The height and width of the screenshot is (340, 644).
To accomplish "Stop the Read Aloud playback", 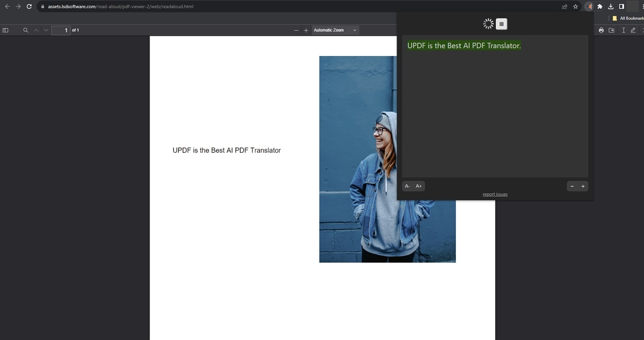I will pos(501,24).
